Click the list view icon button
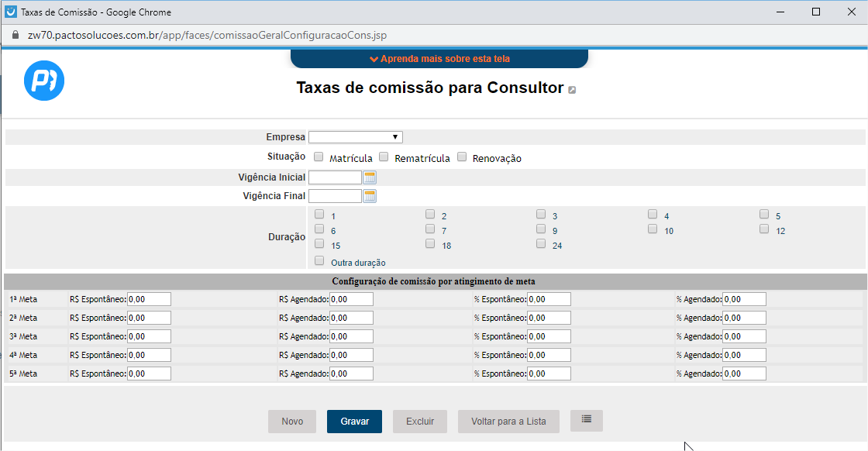Image resolution: width=868 pixels, height=451 pixels. point(586,420)
